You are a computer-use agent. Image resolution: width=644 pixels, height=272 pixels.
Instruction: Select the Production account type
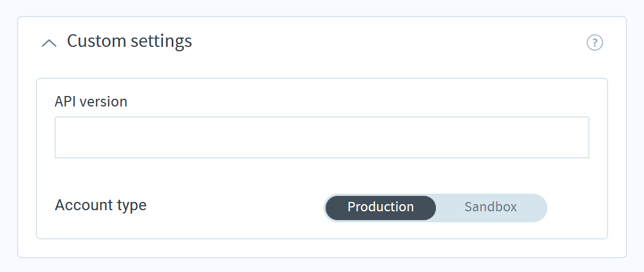point(380,207)
